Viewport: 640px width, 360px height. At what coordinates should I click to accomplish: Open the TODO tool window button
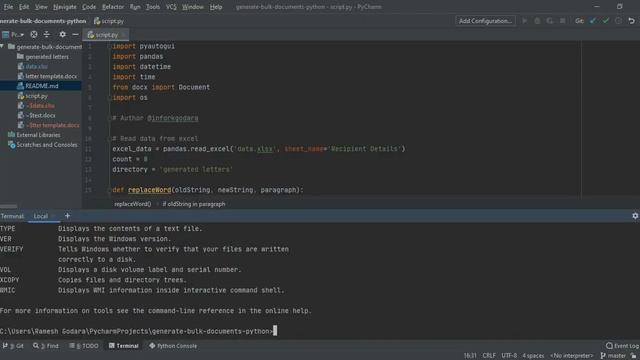tap(84, 346)
